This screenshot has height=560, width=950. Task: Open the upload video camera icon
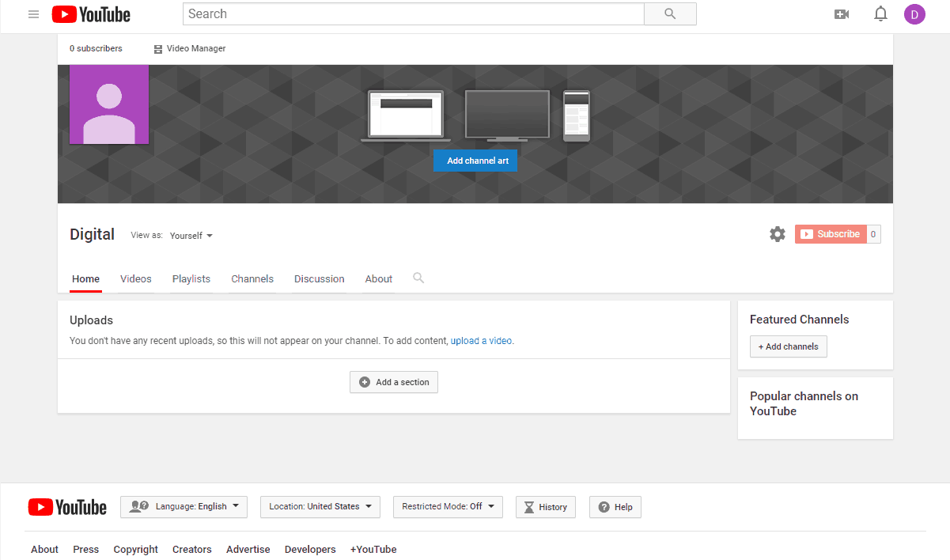pyautogui.click(x=842, y=14)
